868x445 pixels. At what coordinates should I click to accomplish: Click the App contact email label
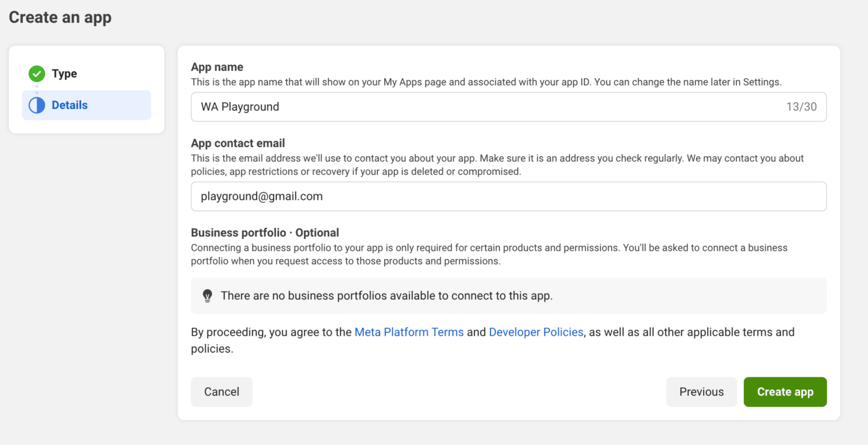238,143
